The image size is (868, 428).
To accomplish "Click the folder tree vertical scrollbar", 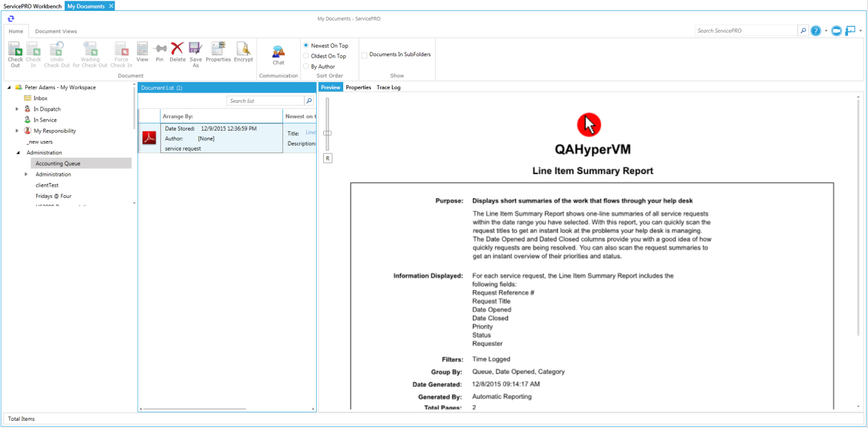I will tap(134, 107).
